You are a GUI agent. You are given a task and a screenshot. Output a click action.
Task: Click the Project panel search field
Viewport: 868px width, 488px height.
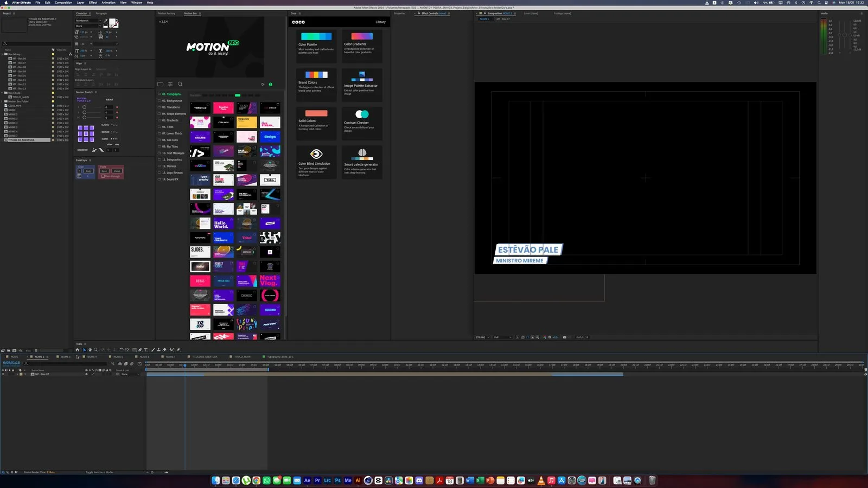(36, 43)
